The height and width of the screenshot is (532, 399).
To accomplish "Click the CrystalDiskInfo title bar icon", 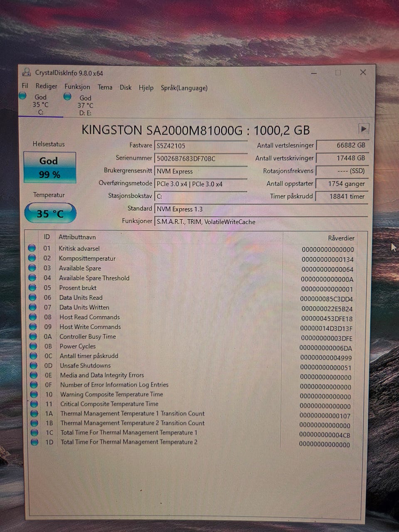I will point(26,72).
